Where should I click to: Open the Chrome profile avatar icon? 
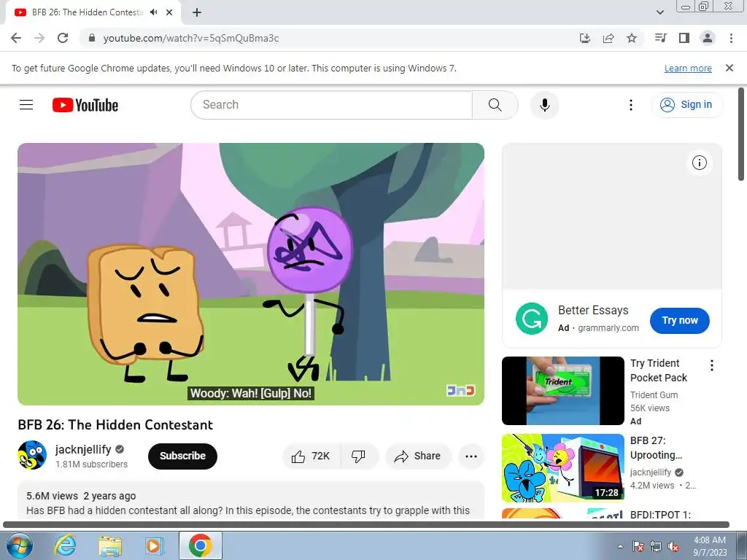[708, 38]
